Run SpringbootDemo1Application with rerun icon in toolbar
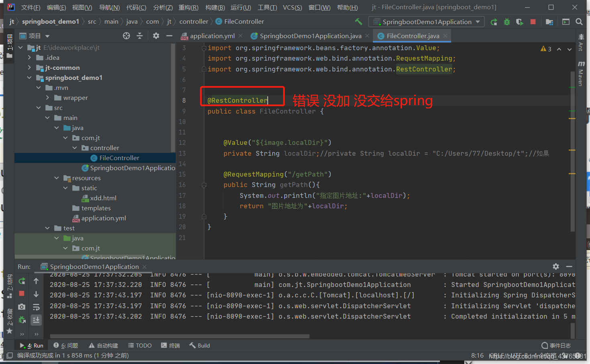 tap(494, 22)
